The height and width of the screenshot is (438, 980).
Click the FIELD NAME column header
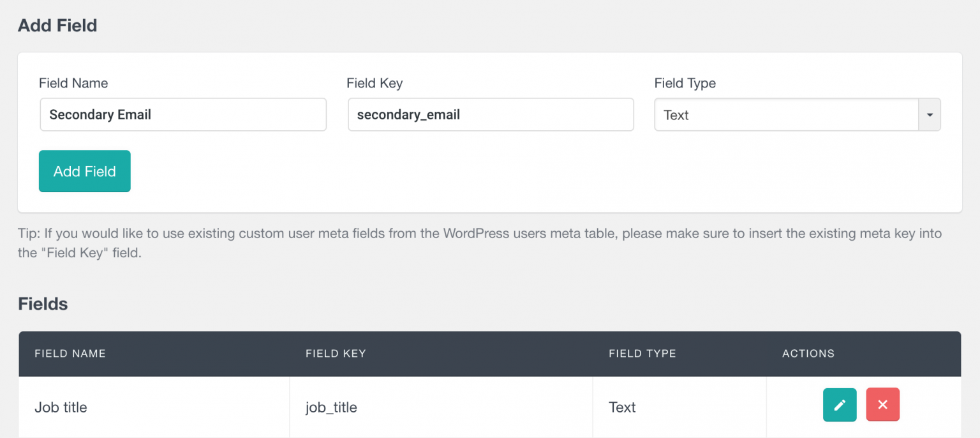pos(70,353)
